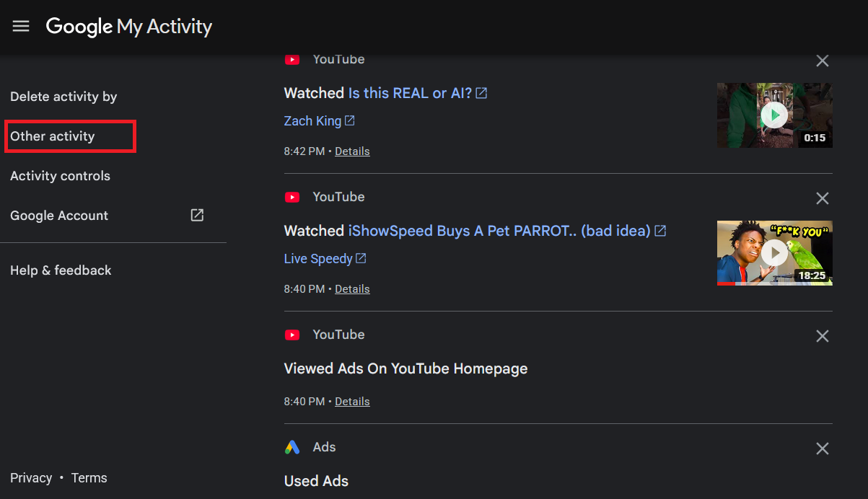Remove the iShowSpeed parrot activity item
Image resolution: width=868 pixels, height=499 pixels.
point(822,198)
